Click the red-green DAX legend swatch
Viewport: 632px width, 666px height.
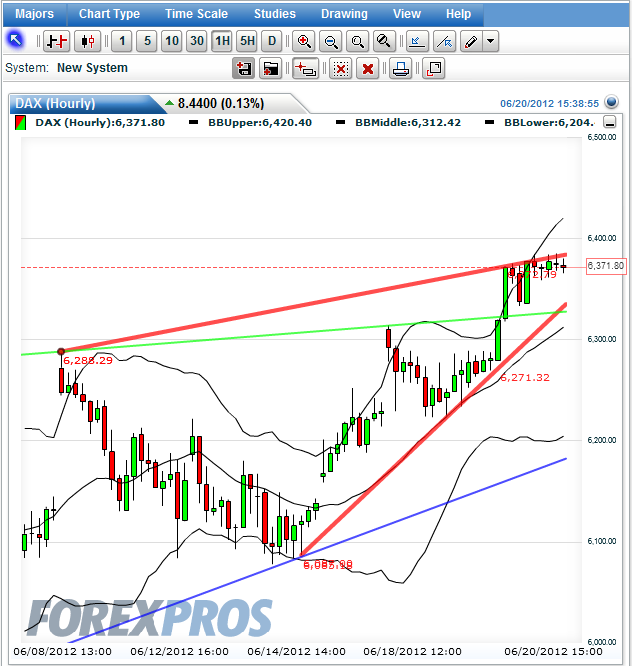20,123
